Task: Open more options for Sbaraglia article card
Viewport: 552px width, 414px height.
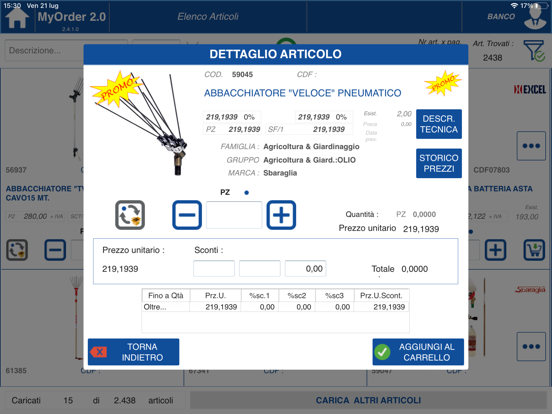Action: click(531, 346)
